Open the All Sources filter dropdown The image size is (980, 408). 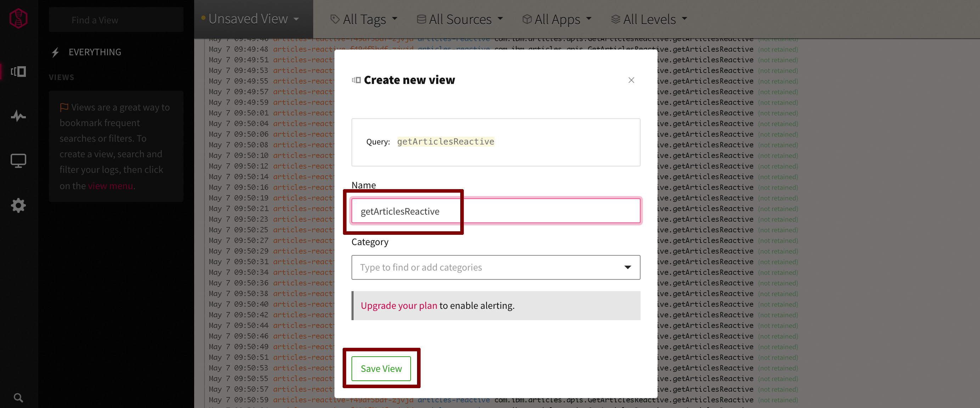(x=460, y=19)
